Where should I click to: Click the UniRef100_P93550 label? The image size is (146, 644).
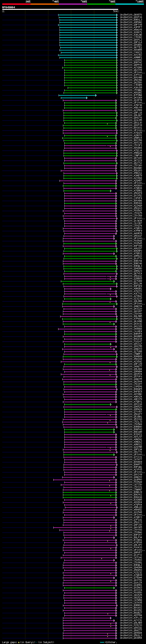(x=131, y=593)
